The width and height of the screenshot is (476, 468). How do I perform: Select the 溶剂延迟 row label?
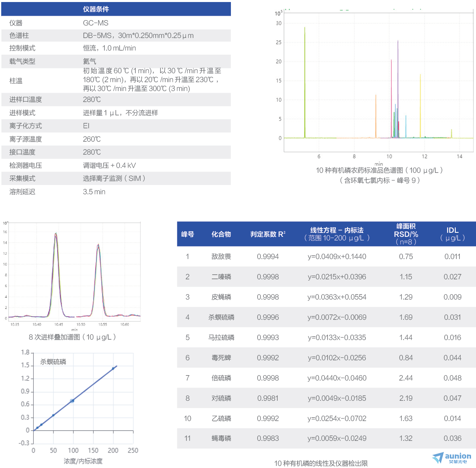pyautogui.click(x=22, y=192)
